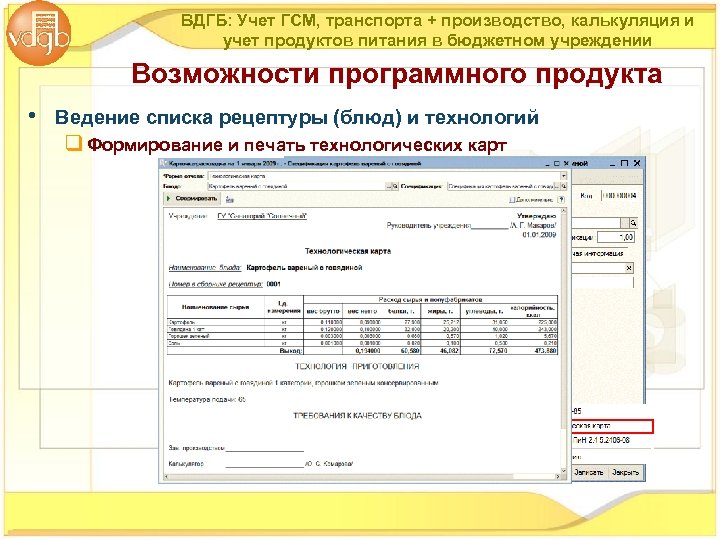Click the question mark help icon
The width and height of the screenshot is (720, 540).
pyautogui.click(x=561, y=200)
